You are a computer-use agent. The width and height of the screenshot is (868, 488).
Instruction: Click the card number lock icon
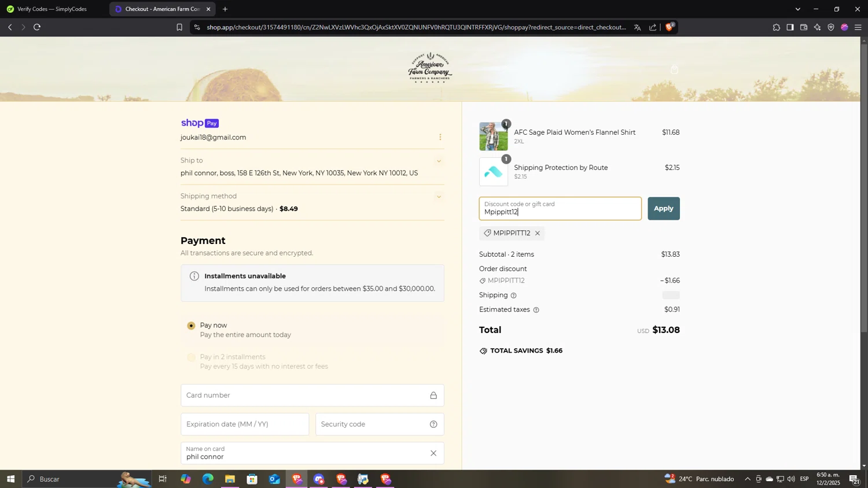click(x=433, y=395)
